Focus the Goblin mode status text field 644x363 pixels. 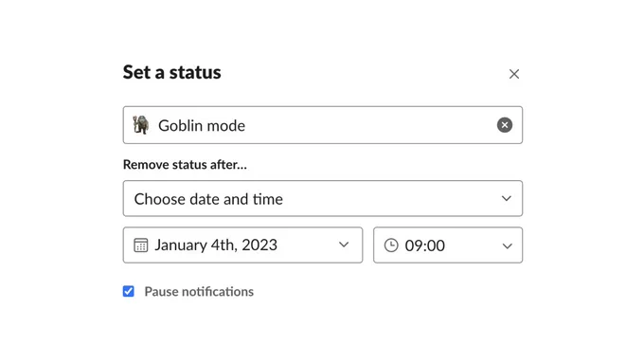(323, 125)
